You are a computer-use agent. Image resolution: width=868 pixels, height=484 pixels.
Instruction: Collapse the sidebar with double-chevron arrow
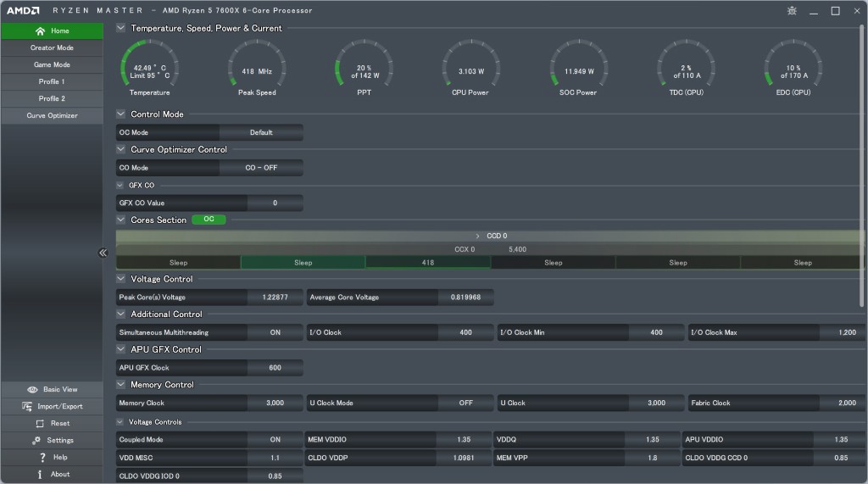coord(103,253)
